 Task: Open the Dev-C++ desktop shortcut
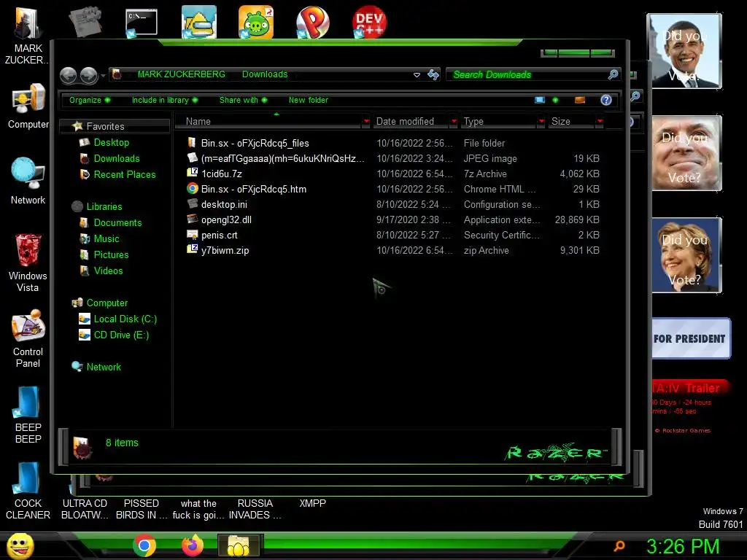[369, 22]
